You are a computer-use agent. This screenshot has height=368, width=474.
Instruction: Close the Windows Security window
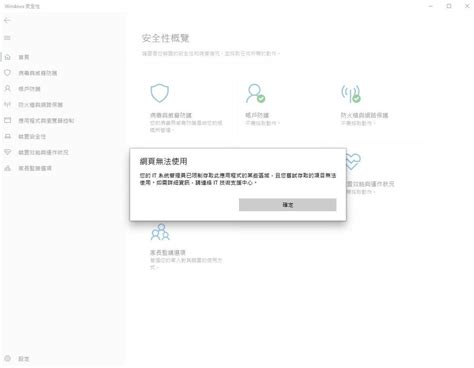click(x=467, y=6)
